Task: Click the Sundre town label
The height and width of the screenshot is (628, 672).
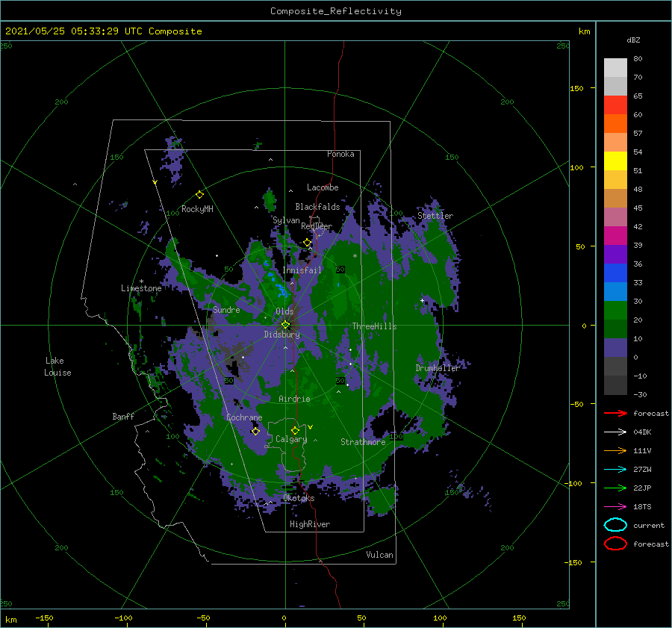Action: pyautogui.click(x=226, y=309)
